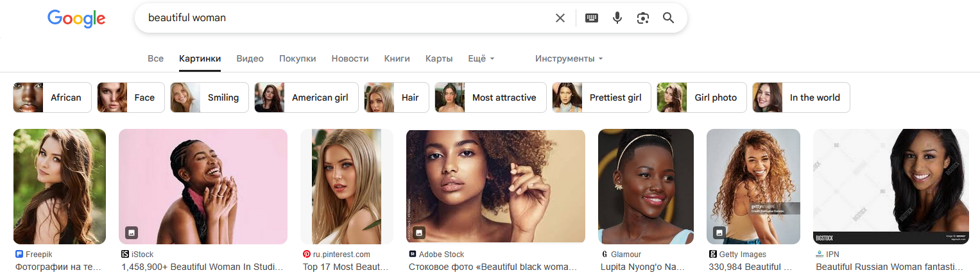Expand the Ещё dropdown menu

481,58
